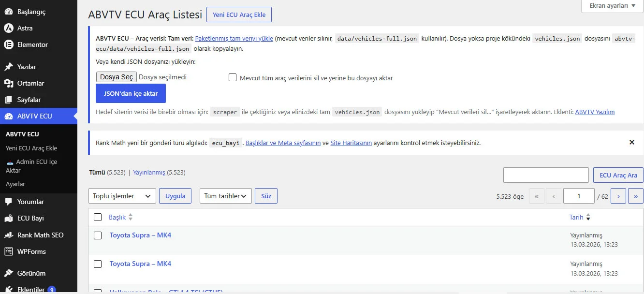Click the Başlangıç dashboard icon
The height and width of the screenshot is (294, 644).
(8, 12)
